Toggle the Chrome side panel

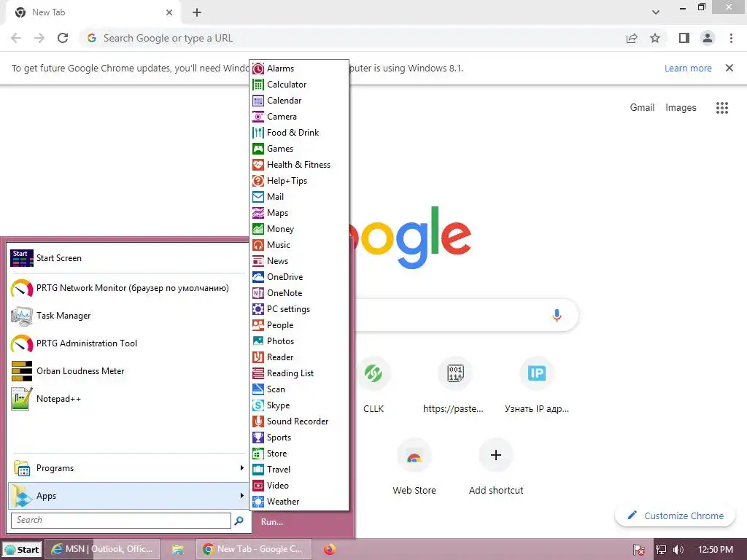point(684,38)
